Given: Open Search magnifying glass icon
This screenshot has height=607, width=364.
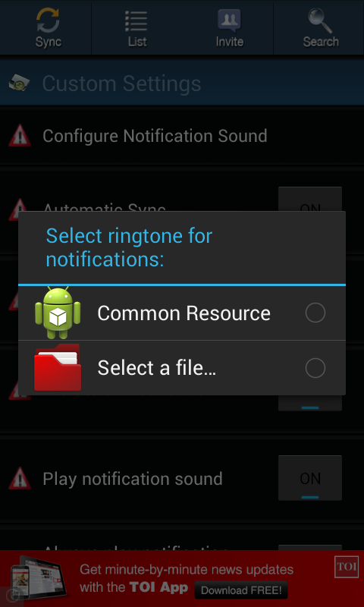Looking at the screenshot, I should (320, 20).
